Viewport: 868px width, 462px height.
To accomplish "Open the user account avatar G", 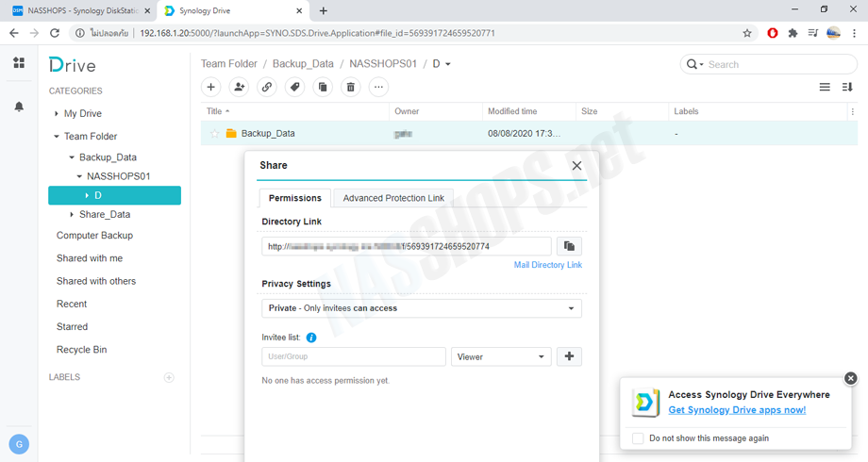I will click(19, 444).
